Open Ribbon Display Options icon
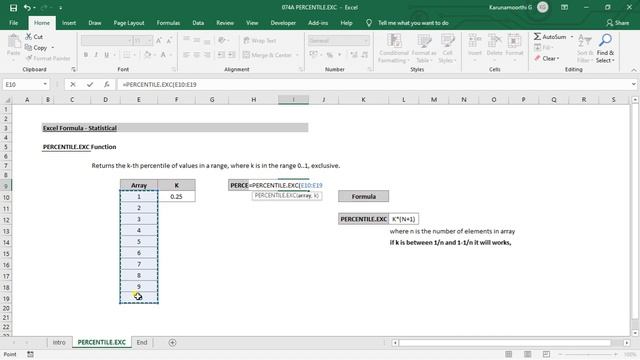640x360 pixels. pyautogui.click(x=564, y=7)
